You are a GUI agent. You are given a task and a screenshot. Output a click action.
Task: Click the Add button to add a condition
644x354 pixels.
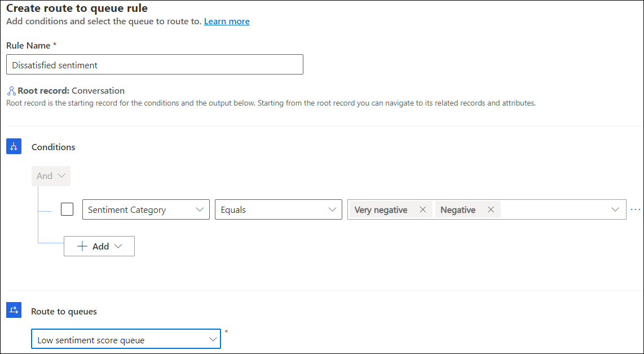coord(99,246)
